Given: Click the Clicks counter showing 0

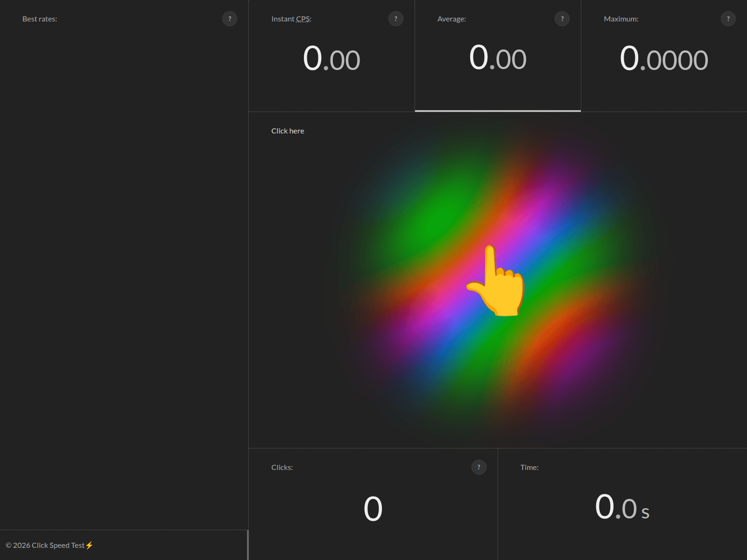Looking at the screenshot, I should (x=372, y=508).
